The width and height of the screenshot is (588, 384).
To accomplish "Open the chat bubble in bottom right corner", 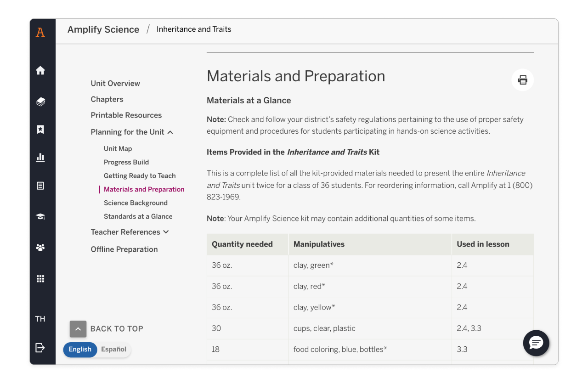I will point(536,343).
